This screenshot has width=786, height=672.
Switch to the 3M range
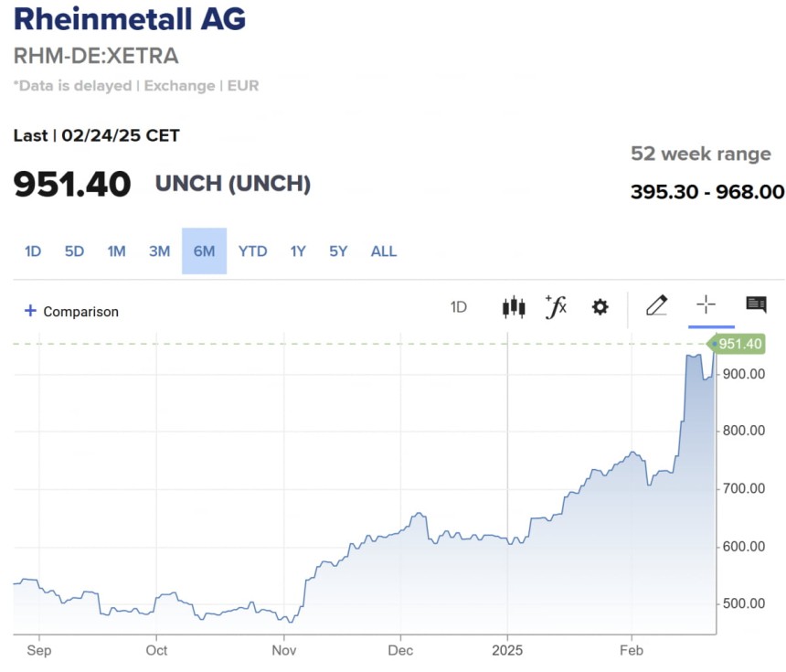[x=159, y=251]
